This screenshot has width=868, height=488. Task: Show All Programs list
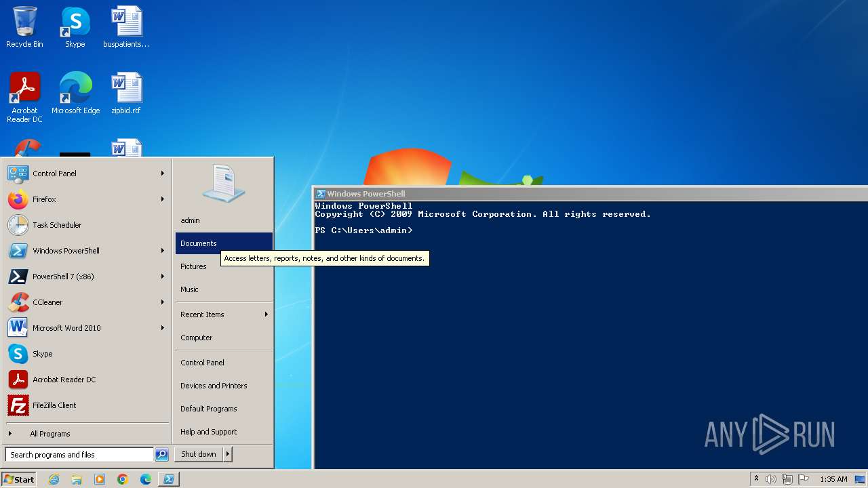coord(87,434)
